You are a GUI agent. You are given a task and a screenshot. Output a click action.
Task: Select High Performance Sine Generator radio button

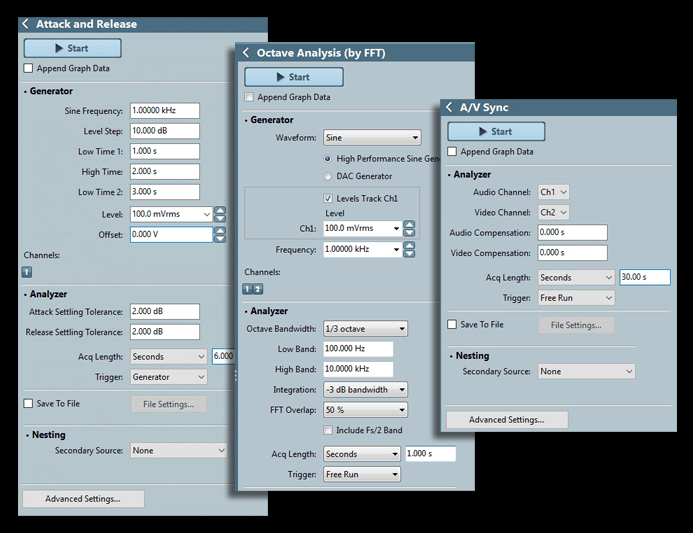328,159
